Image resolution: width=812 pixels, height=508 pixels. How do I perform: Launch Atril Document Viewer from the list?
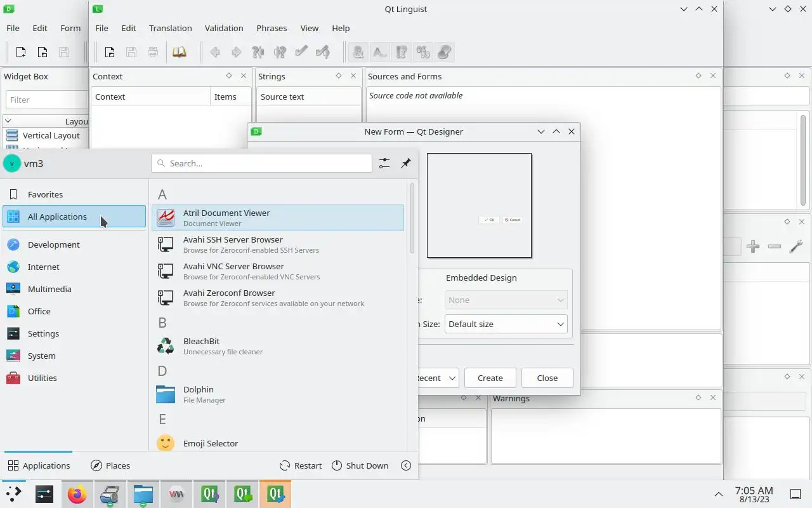[x=278, y=218]
